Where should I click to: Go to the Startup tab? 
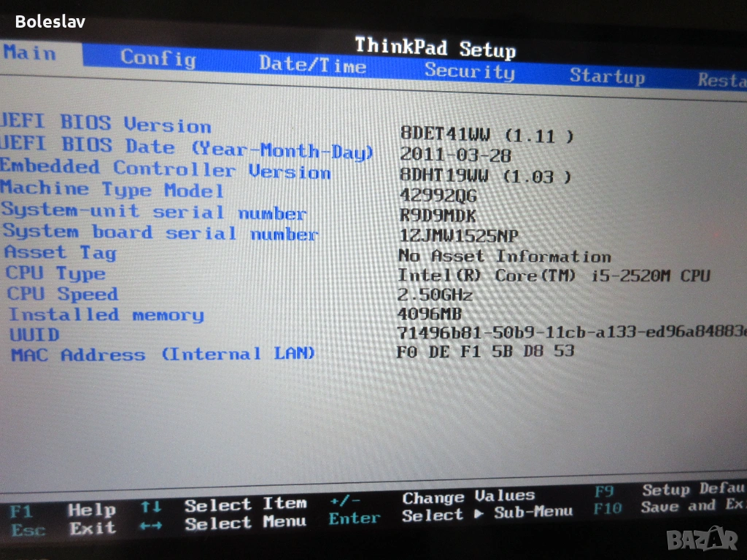point(607,76)
